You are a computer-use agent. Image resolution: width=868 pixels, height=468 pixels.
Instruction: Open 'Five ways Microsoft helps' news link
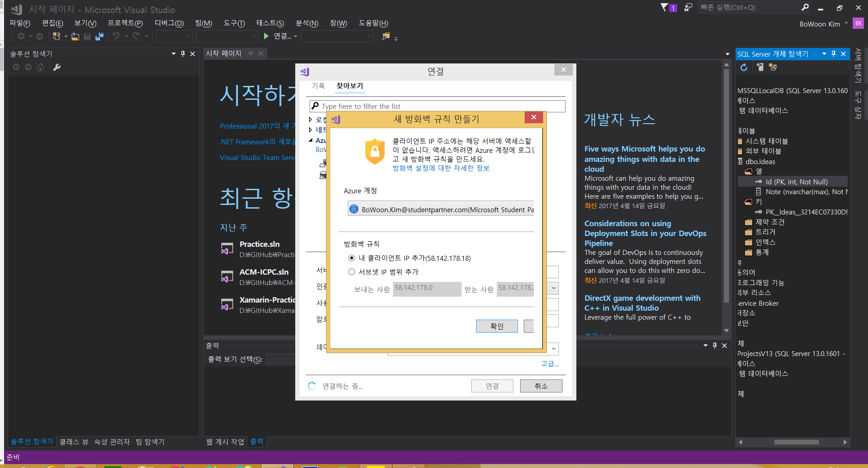point(644,159)
